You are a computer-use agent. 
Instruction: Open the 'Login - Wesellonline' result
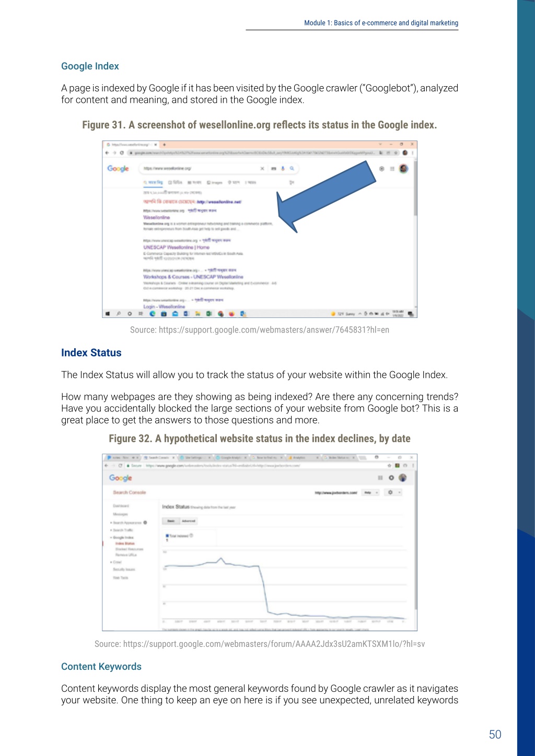click(x=164, y=306)
